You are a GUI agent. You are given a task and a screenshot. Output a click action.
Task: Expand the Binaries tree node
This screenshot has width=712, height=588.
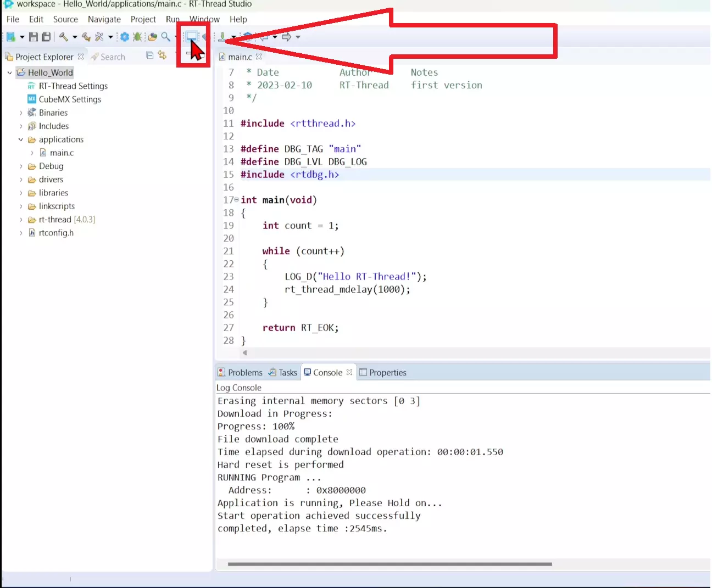click(21, 113)
